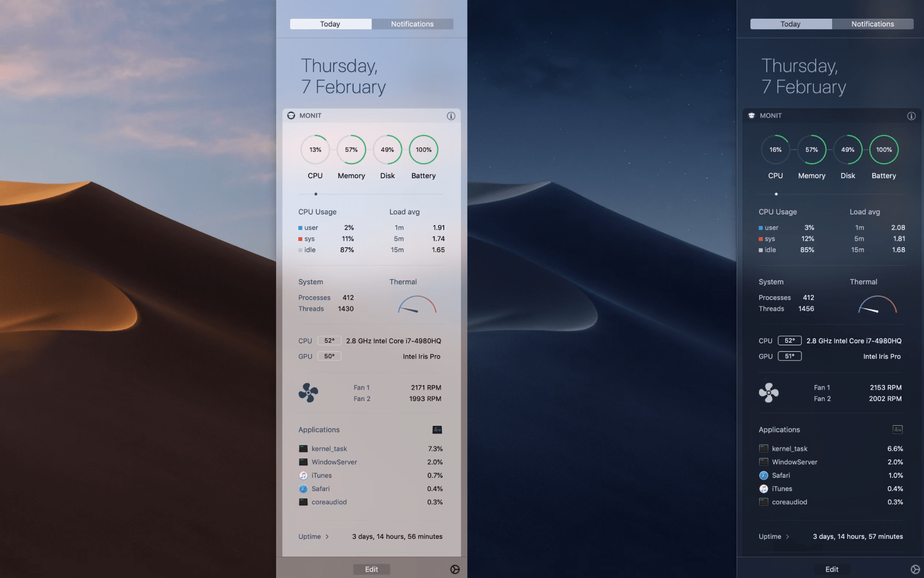Click the page indicator dot in dark widget
This screenshot has width=924, height=578.
click(776, 194)
